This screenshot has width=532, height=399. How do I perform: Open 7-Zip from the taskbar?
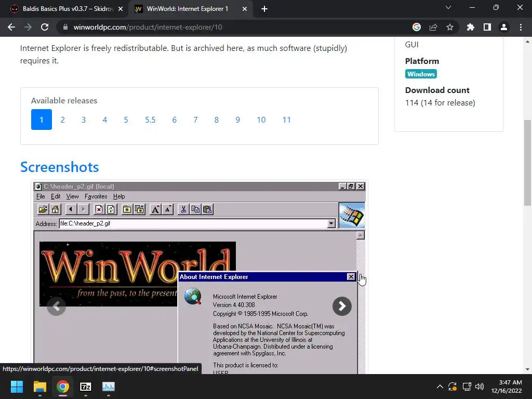[x=86, y=387]
